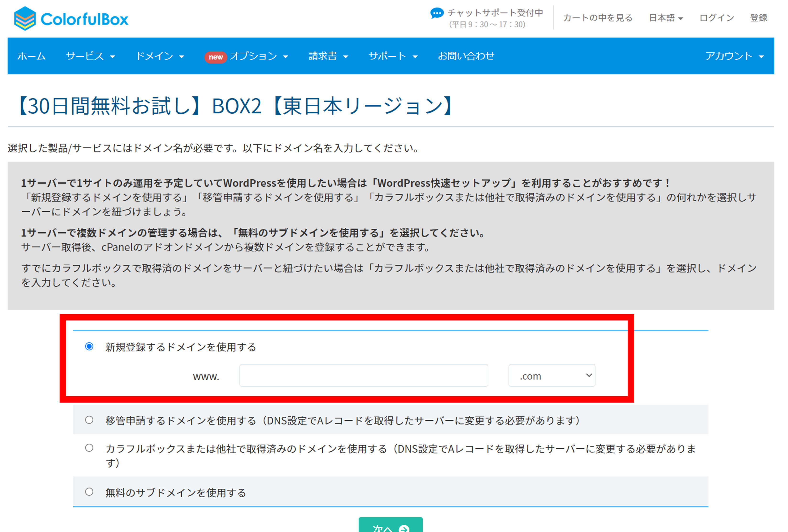Image resolution: width=788 pixels, height=532 pixels.
Task: Expand the オプション menu
Action: click(x=259, y=56)
